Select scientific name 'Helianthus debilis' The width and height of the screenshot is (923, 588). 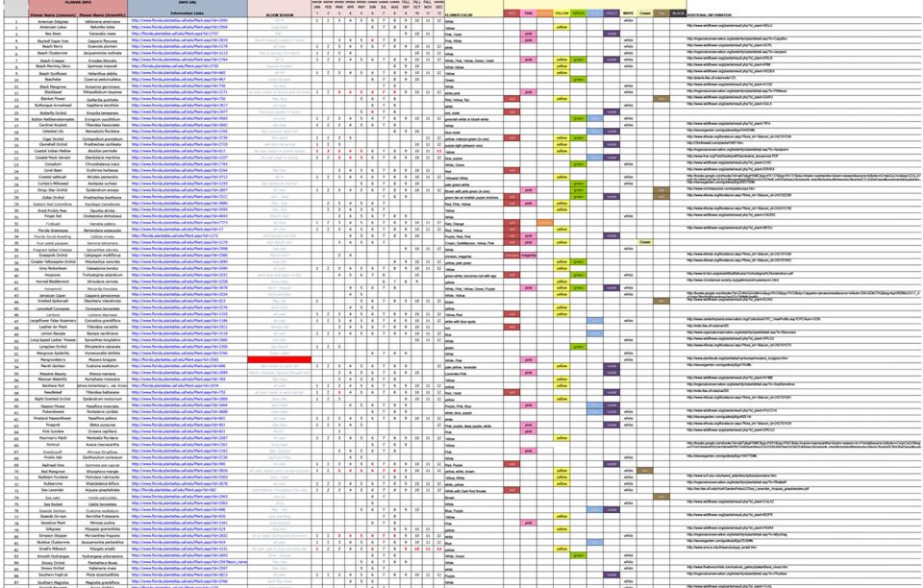click(103, 73)
